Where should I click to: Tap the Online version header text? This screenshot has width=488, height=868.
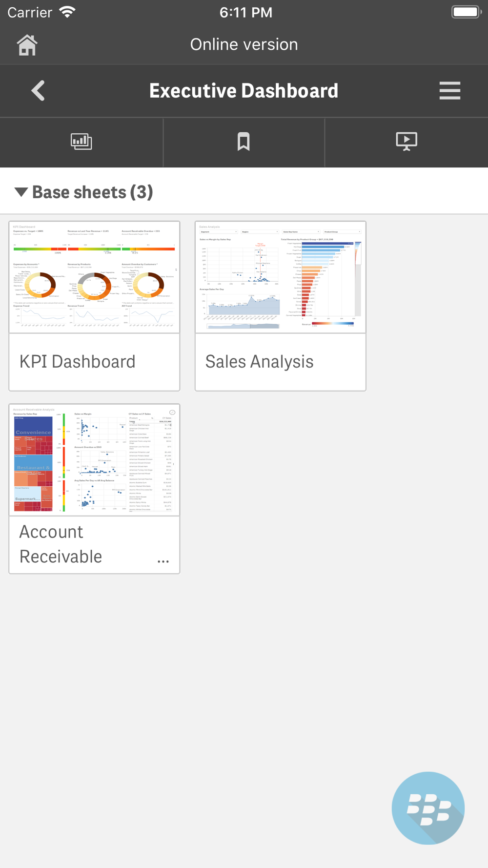click(x=244, y=44)
